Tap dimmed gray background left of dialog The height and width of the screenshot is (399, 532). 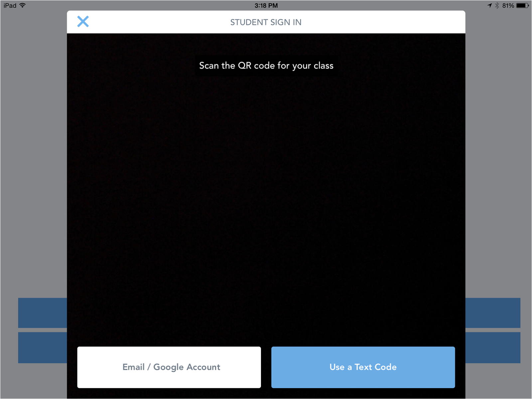click(33, 150)
